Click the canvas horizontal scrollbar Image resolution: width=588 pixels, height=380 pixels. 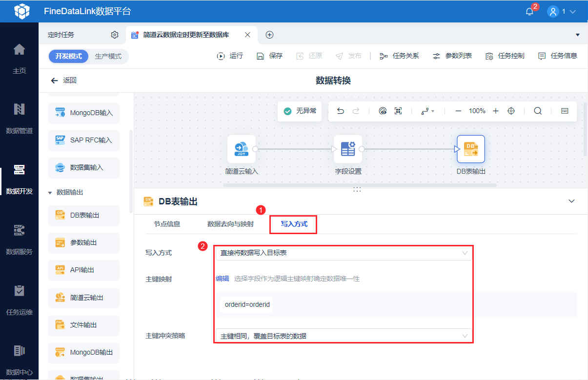pos(360,185)
